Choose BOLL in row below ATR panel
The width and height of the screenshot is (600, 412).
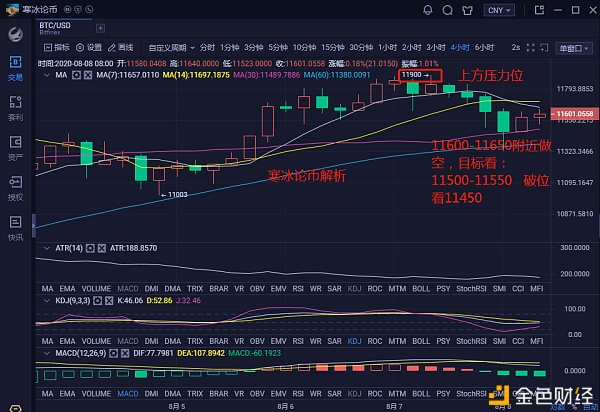point(421,288)
